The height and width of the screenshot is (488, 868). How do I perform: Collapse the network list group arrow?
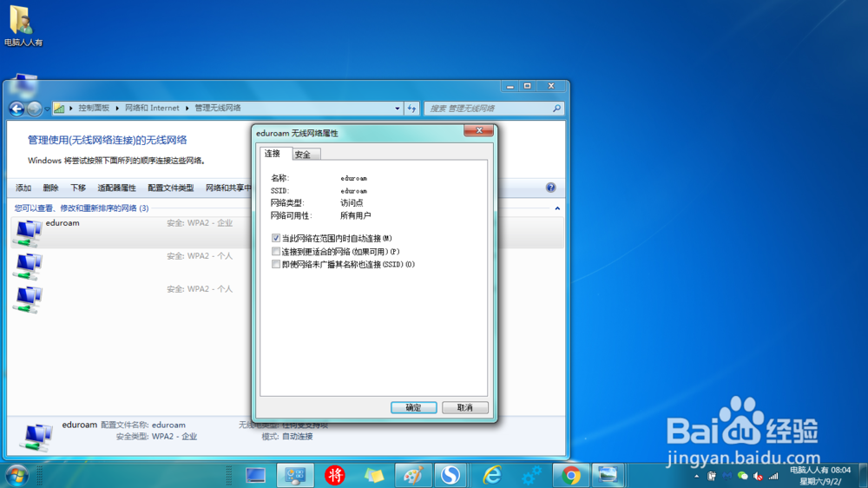coord(557,208)
